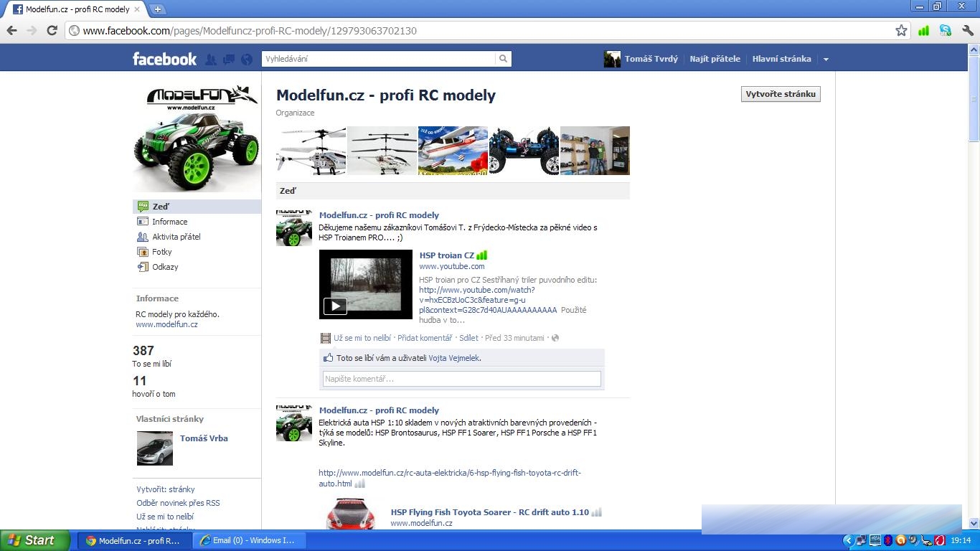Image resolution: width=980 pixels, height=551 pixels.
Task: Select Zeď in the left sidebar
Action: [x=197, y=207]
